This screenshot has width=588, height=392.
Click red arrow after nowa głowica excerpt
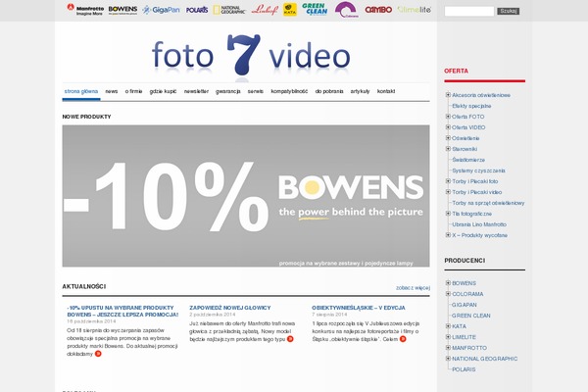(290, 339)
